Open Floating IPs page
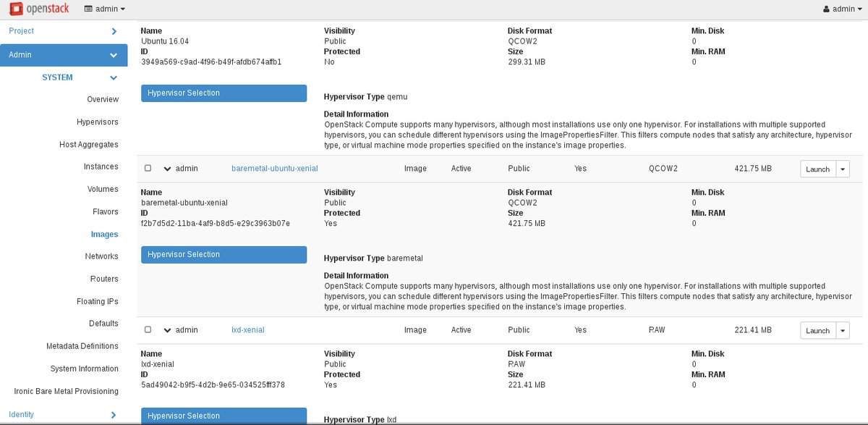The height and width of the screenshot is (425, 868). [98, 301]
